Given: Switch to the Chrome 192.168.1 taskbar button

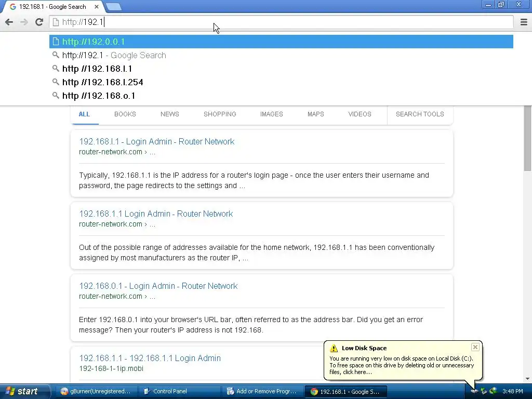Looking at the screenshot, I should click(x=345, y=391).
